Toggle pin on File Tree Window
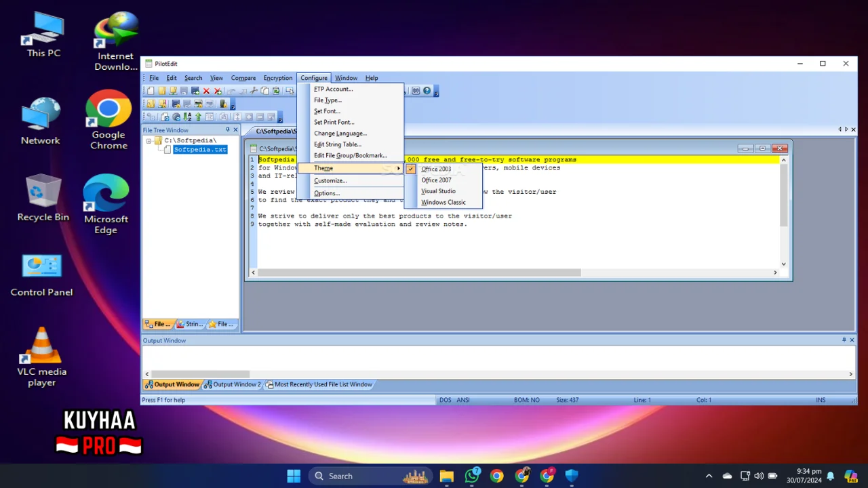The image size is (868, 488). point(227,129)
